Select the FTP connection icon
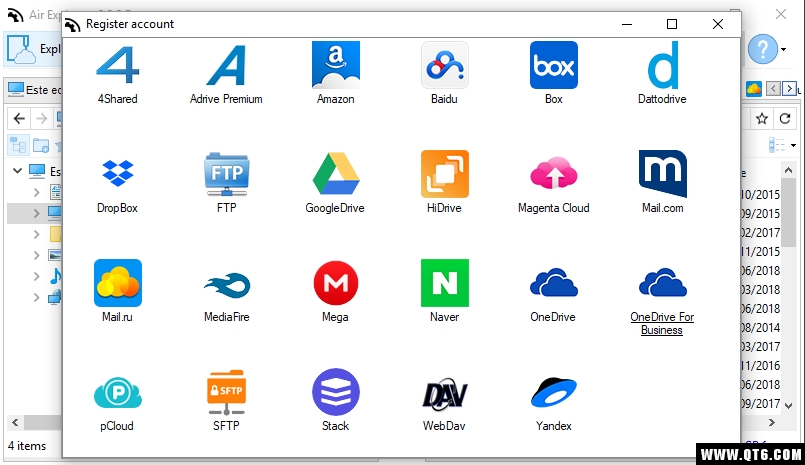Viewport: 805px width, 465px height. click(x=226, y=183)
